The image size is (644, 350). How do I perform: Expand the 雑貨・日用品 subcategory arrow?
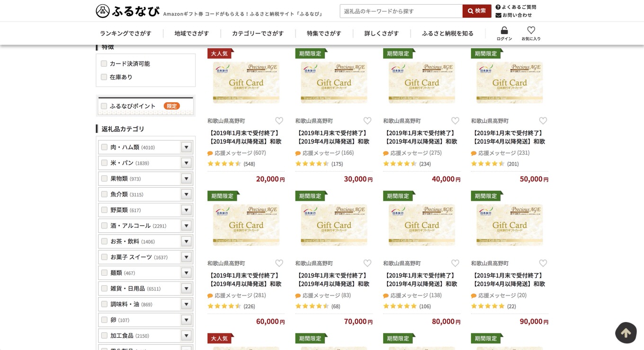[187, 288]
